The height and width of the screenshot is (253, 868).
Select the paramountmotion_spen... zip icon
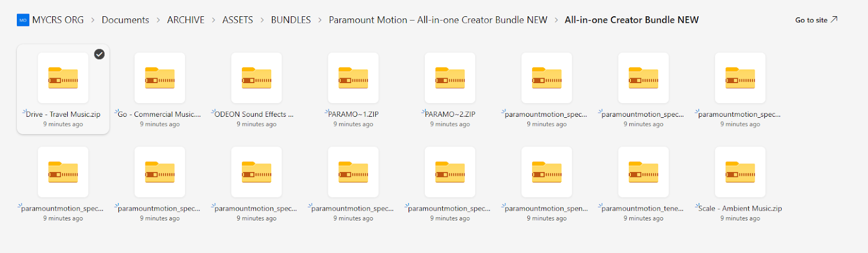point(546,172)
